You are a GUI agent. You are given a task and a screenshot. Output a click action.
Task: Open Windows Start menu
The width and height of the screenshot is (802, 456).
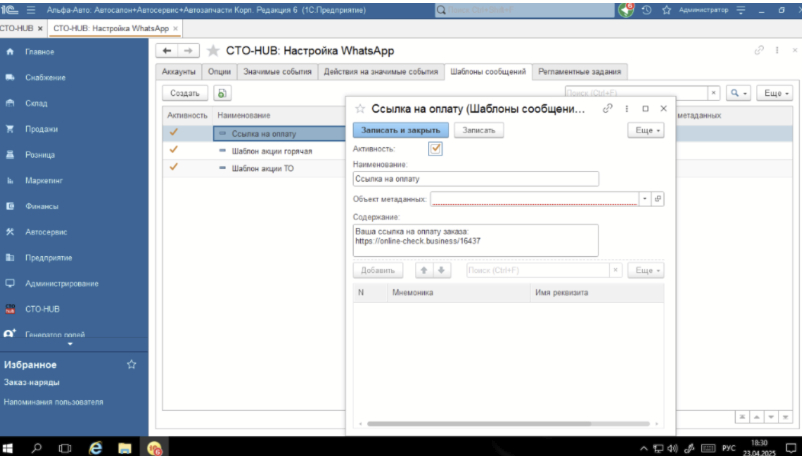coord(8,448)
